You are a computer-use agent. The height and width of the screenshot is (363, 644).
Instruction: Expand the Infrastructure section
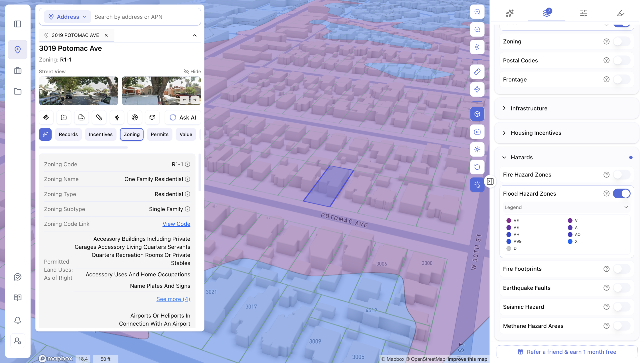pyautogui.click(x=567, y=108)
